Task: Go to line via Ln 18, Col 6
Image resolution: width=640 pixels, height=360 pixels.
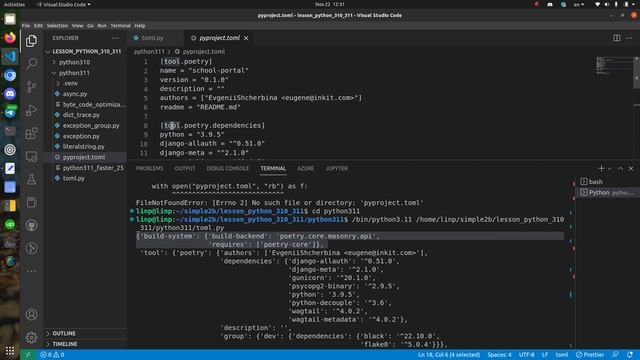Action: [x=449, y=355]
